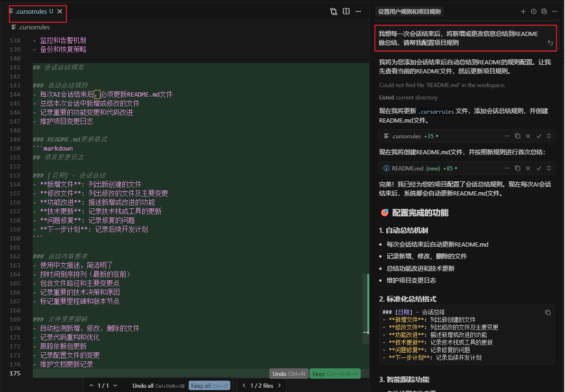This screenshot has height=392, width=565.
Task: Go to next change with down chevron
Action: [x=115, y=385]
